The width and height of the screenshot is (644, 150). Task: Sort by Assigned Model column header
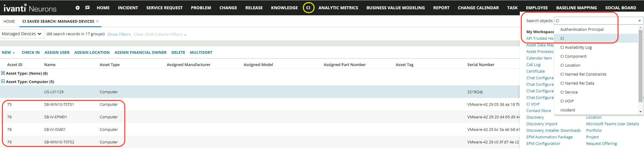258,65
